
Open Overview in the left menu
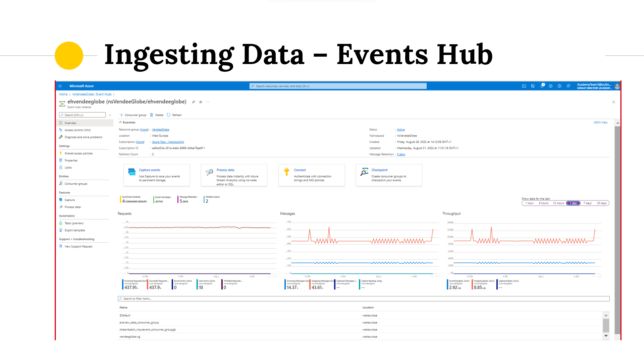pyautogui.click(x=85, y=123)
